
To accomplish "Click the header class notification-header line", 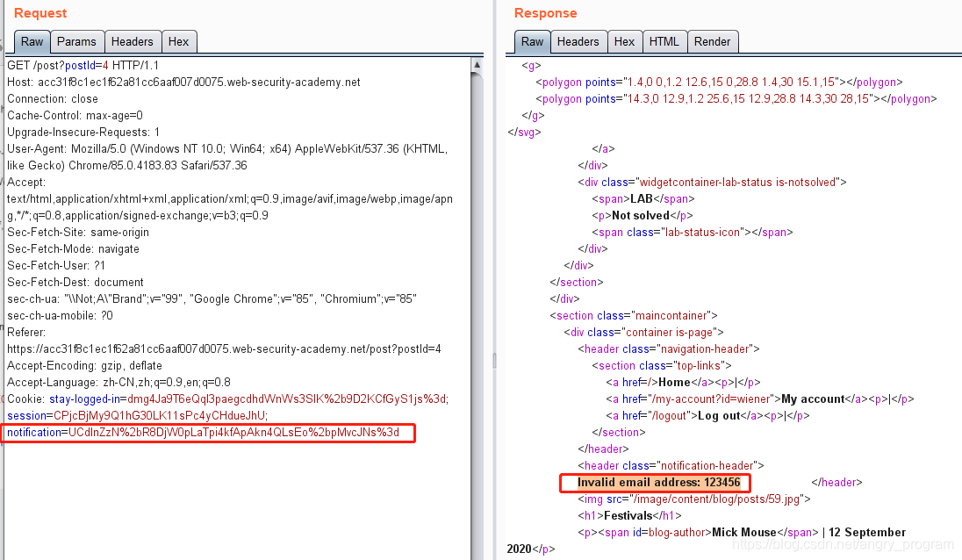I will click(x=671, y=465).
